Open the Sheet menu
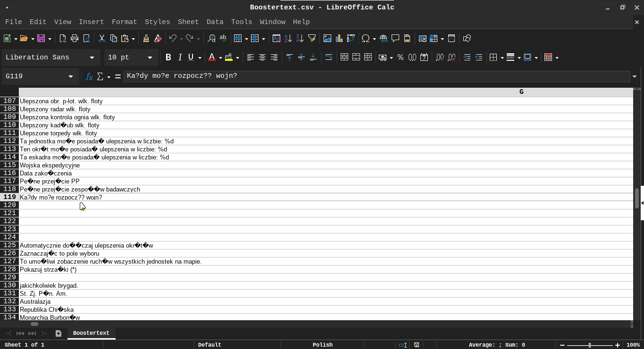The width and height of the screenshot is (644, 349). [188, 22]
